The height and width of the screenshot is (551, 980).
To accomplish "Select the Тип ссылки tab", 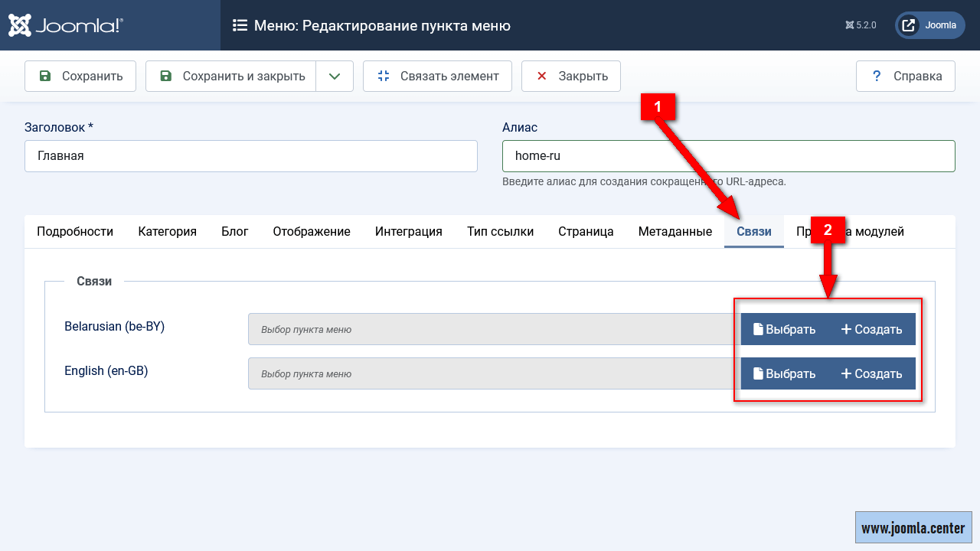I will [500, 231].
